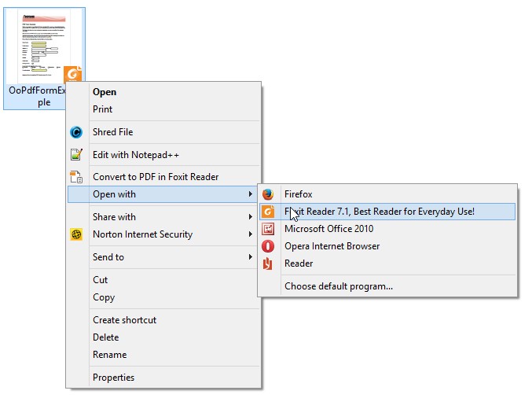The image size is (532, 398).
Task: Click the Notepad++ icon in context menu
Action: pyautogui.click(x=76, y=154)
